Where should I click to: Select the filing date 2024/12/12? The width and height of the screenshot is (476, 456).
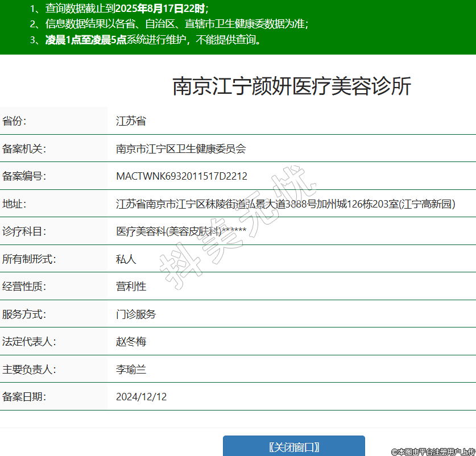coord(141,397)
